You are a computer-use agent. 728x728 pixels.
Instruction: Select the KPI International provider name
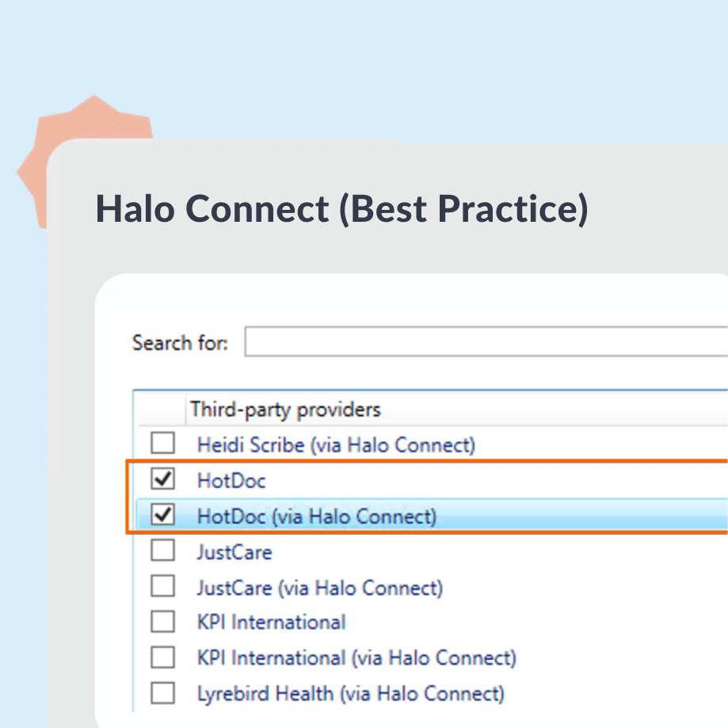click(x=271, y=623)
